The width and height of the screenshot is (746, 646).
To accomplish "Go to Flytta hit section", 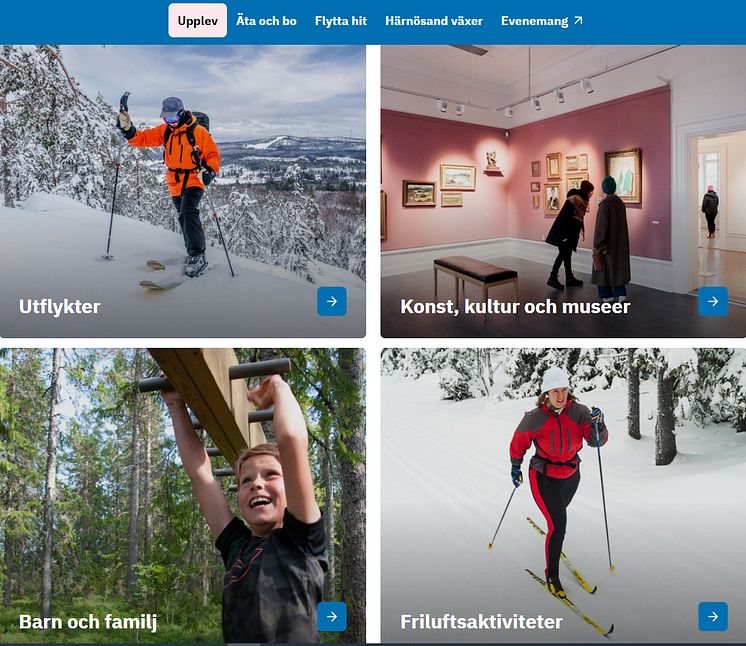I will [x=341, y=21].
